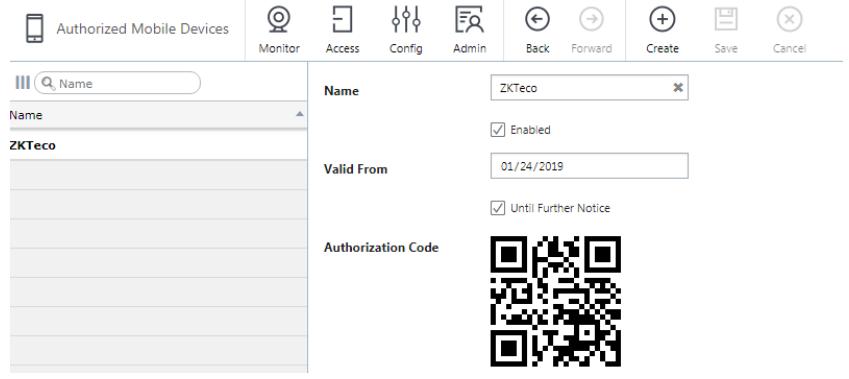Open the Access section
The image size is (849, 379).
point(342,31)
